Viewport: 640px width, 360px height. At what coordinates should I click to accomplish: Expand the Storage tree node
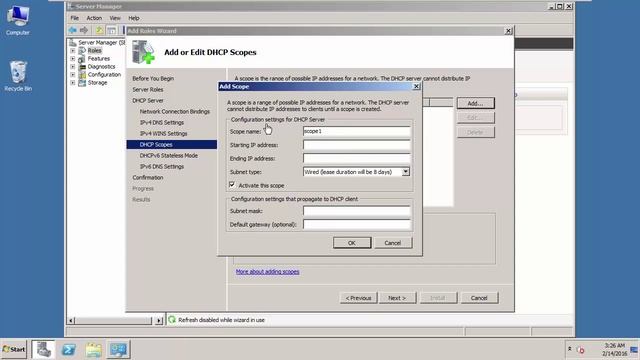[73, 83]
